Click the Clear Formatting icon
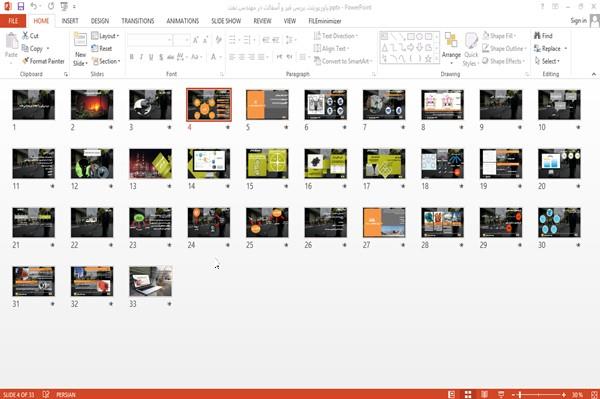The image size is (600, 399). pos(218,39)
